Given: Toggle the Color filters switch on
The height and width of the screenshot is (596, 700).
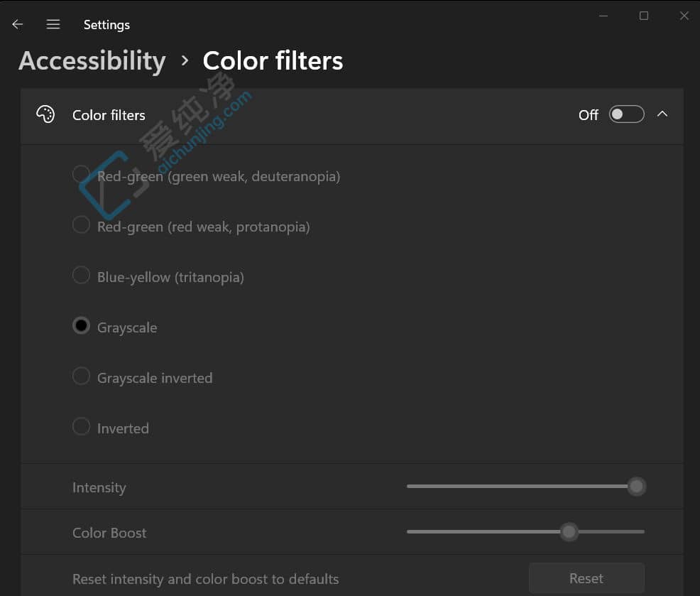Looking at the screenshot, I should point(626,114).
